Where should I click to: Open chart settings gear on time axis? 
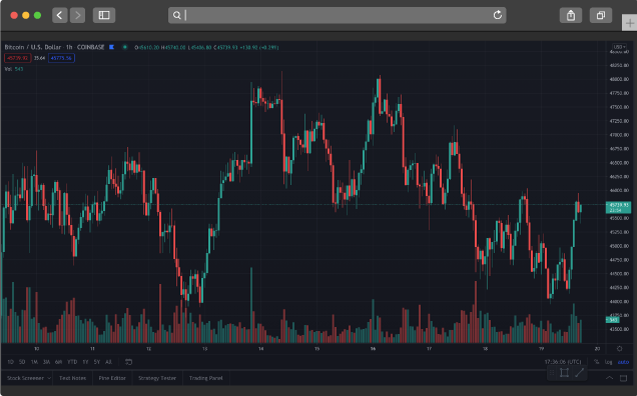coord(619,348)
